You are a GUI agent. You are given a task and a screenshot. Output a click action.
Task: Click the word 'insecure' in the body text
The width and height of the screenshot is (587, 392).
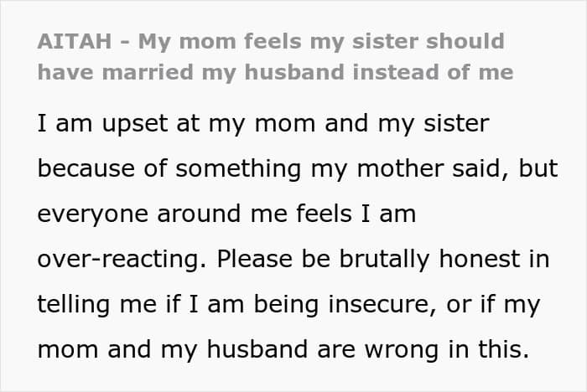(x=382, y=305)
